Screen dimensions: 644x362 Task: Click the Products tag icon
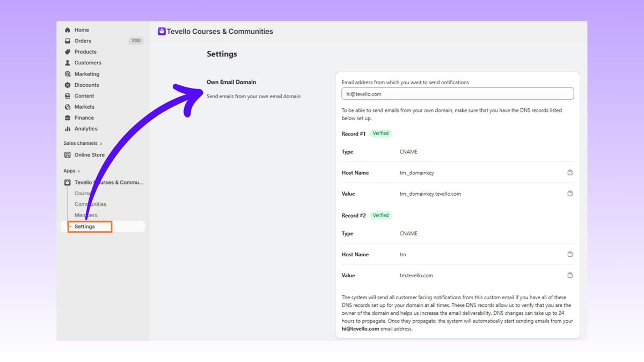(x=68, y=52)
